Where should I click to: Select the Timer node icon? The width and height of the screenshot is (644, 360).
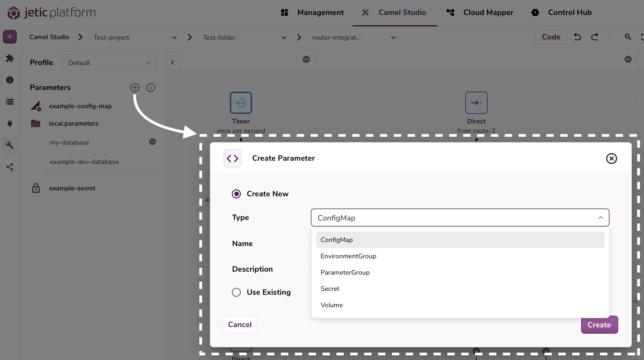(241, 103)
